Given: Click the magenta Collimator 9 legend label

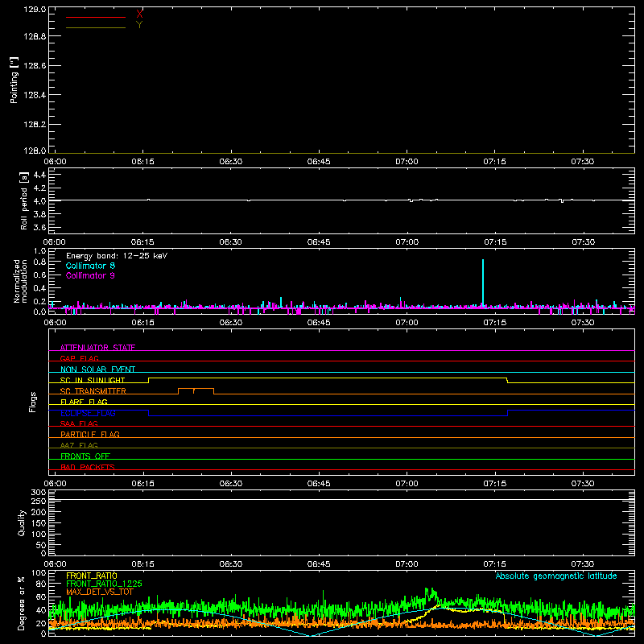Looking at the screenshot, I should click(x=90, y=275).
